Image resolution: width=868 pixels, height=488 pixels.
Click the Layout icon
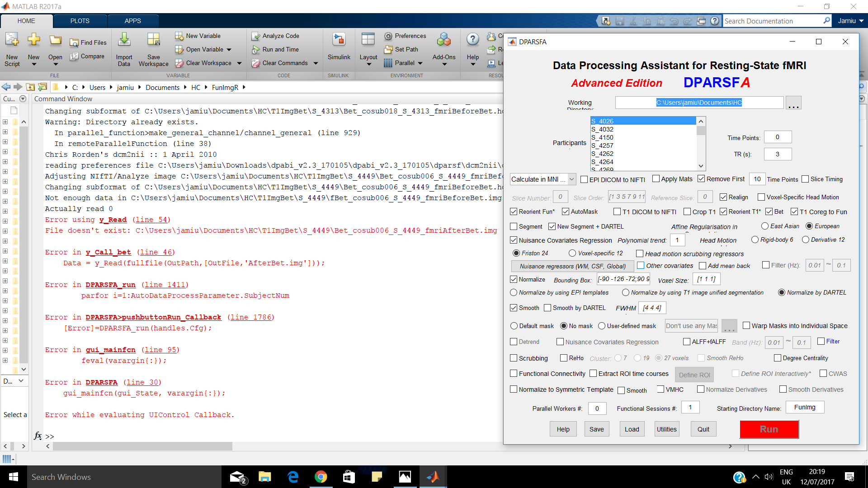(368, 40)
